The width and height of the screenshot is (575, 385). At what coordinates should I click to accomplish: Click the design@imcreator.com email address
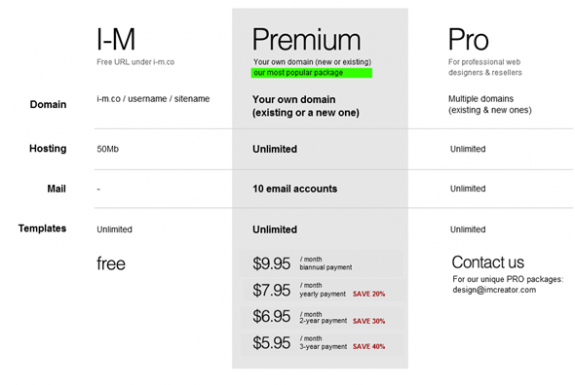pos(494,290)
